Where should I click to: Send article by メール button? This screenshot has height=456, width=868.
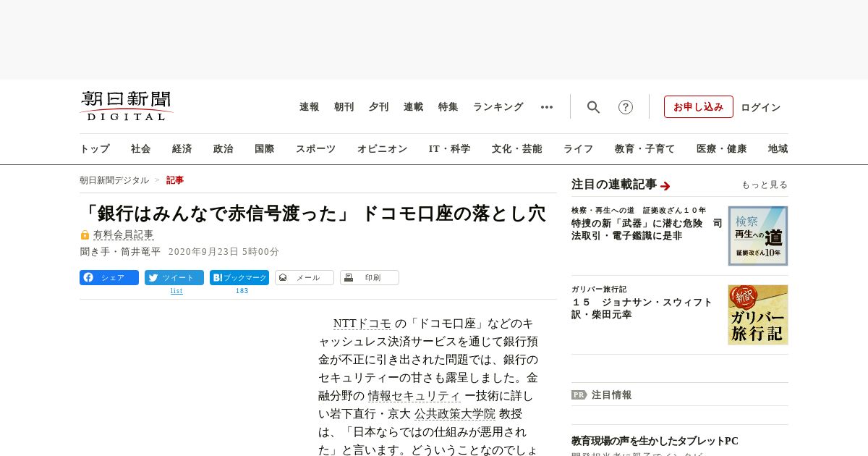305,277
